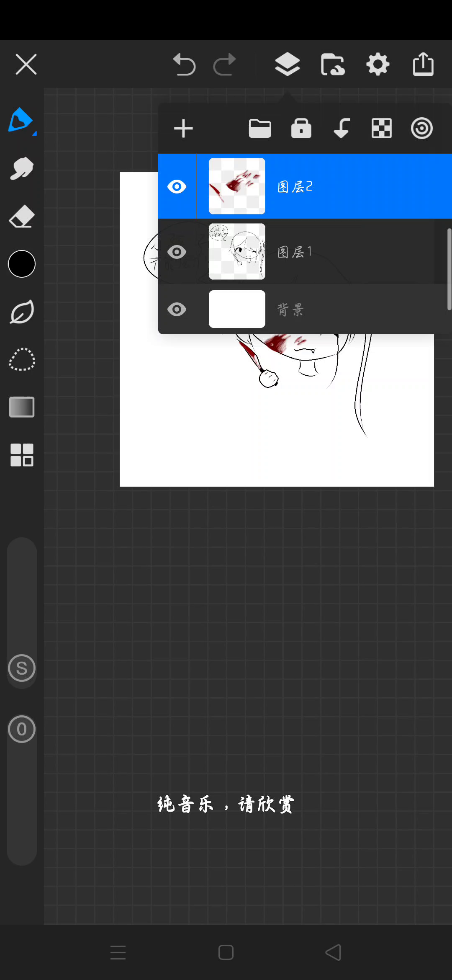
Task: Tap the undo arrow
Action: point(184,65)
